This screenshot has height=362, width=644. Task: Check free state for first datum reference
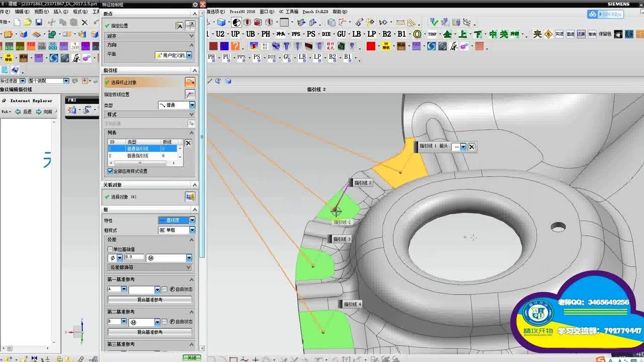coord(165,289)
